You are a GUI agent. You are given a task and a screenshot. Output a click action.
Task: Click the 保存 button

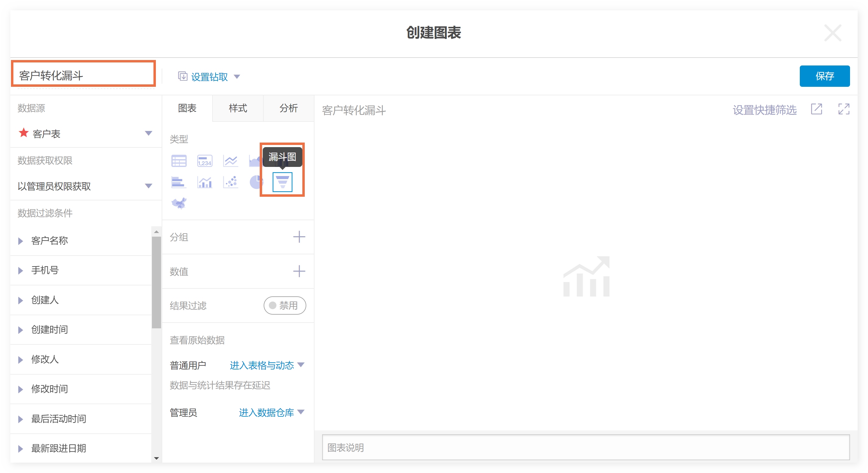pyautogui.click(x=824, y=76)
